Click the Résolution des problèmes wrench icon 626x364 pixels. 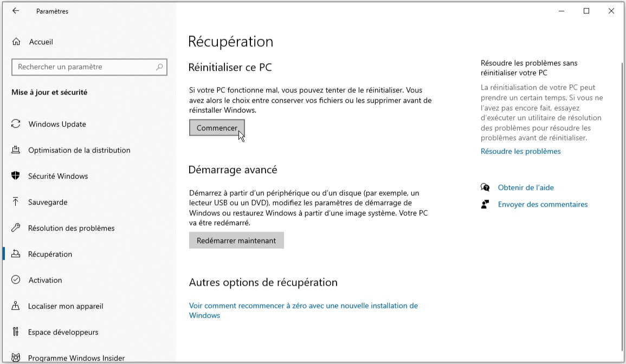(16, 228)
